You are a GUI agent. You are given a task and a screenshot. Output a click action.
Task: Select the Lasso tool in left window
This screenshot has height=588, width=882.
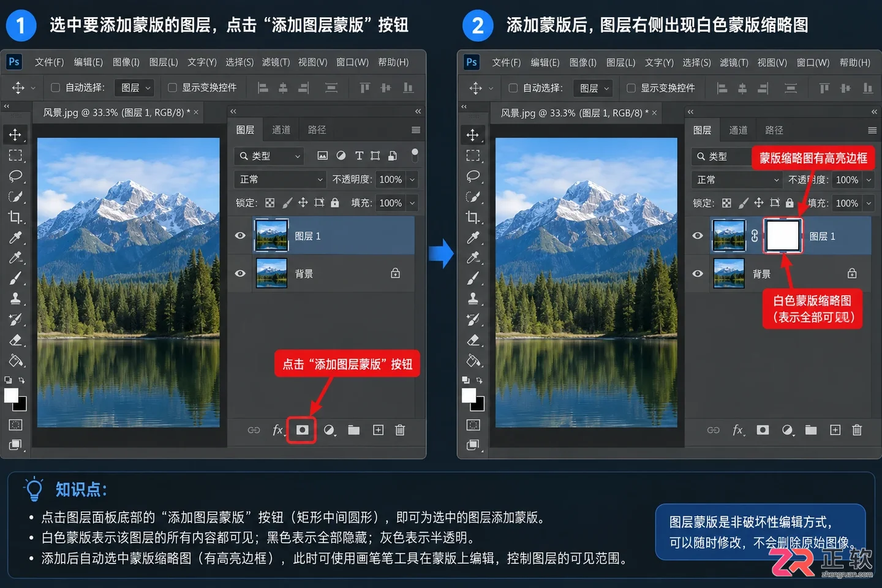click(x=15, y=176)
